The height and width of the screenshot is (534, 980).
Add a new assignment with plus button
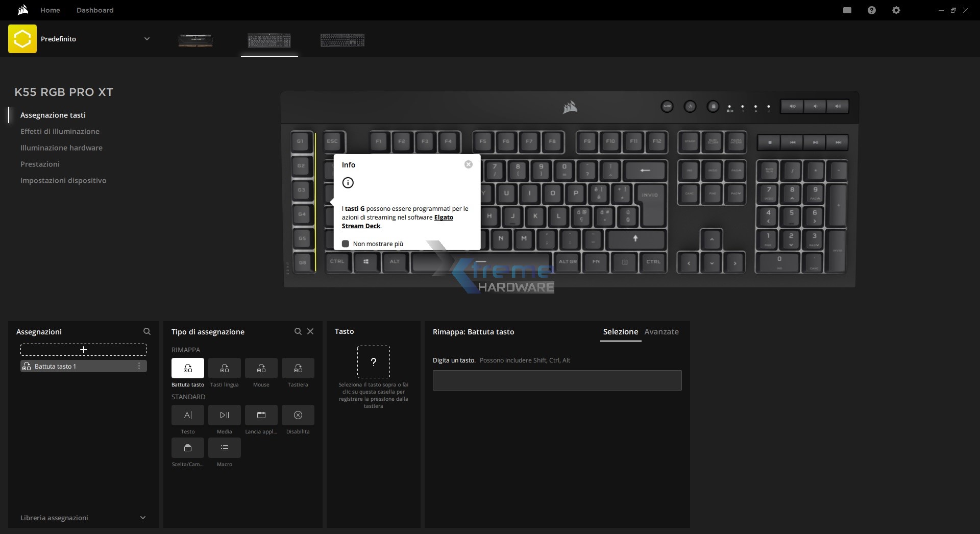click(x=84, y=350)
